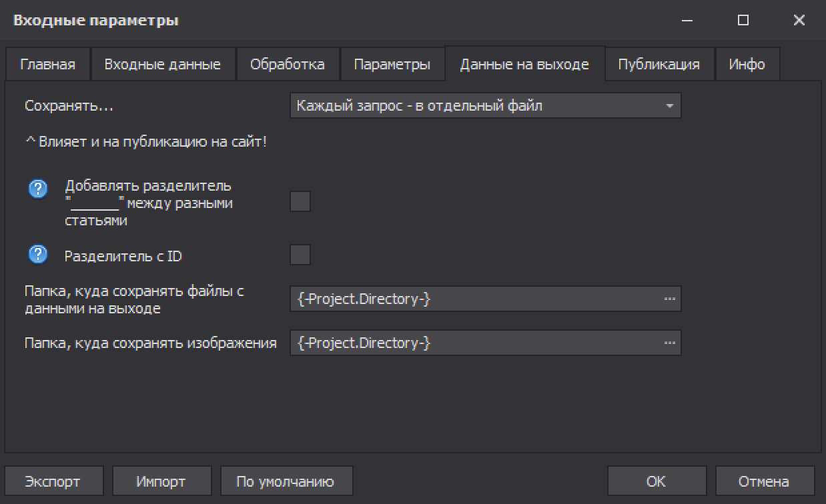Open the "Сохранять..." dropdown list
The width and height of the screenshot is (826, 504).
485,106
